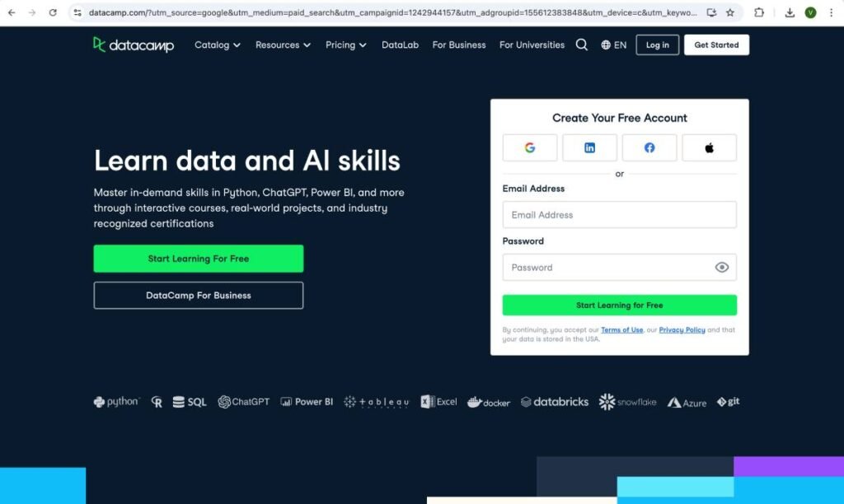This screenshot has width=844, height=504.
Task: Click the Git logo
Action: [728, 402]
